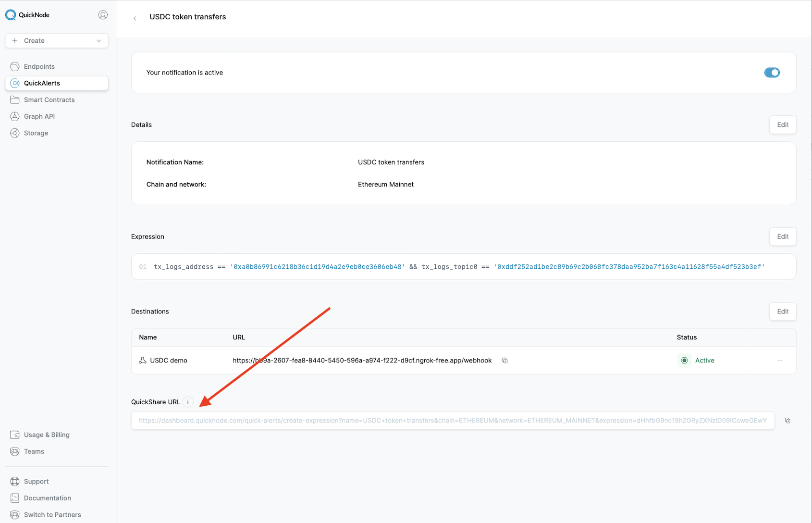The image size is (812, 523).
Task: Click the Endpoints sidebar icon
Action: click(x=15, y=66)
